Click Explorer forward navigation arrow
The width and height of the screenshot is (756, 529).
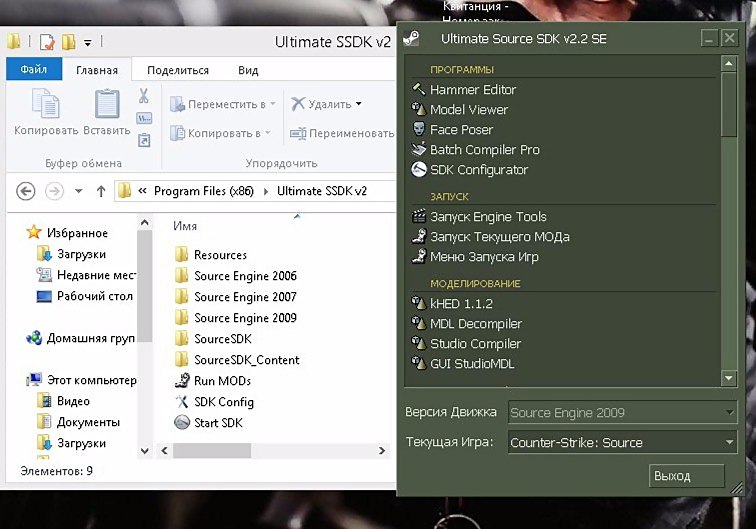pos(54,191)
